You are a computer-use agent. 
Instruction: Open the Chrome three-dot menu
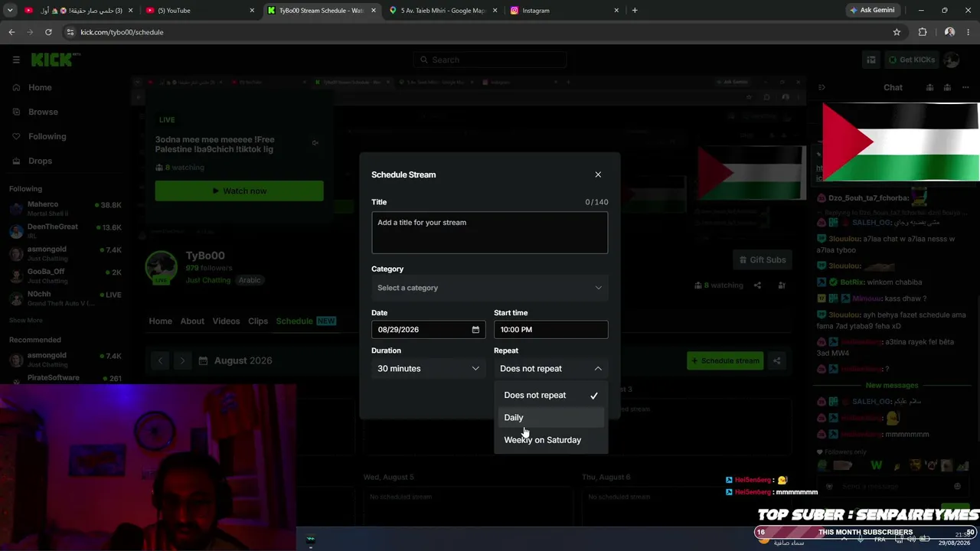(969, 32)
